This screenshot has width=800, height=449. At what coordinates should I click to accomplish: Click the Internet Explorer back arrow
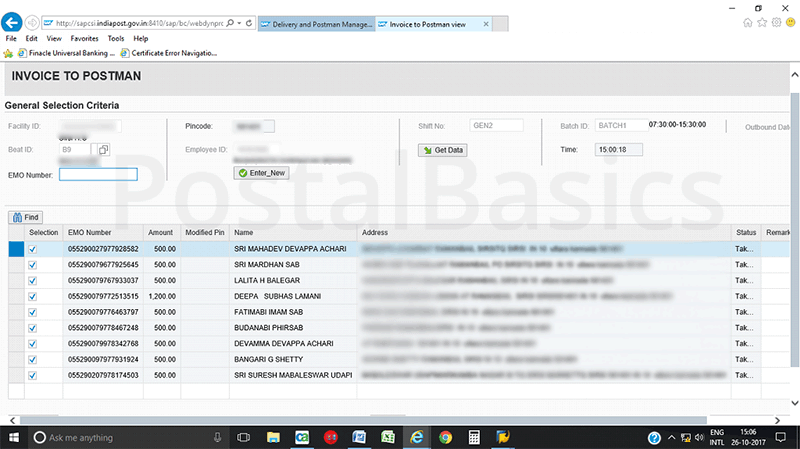(x=13, y=22)
